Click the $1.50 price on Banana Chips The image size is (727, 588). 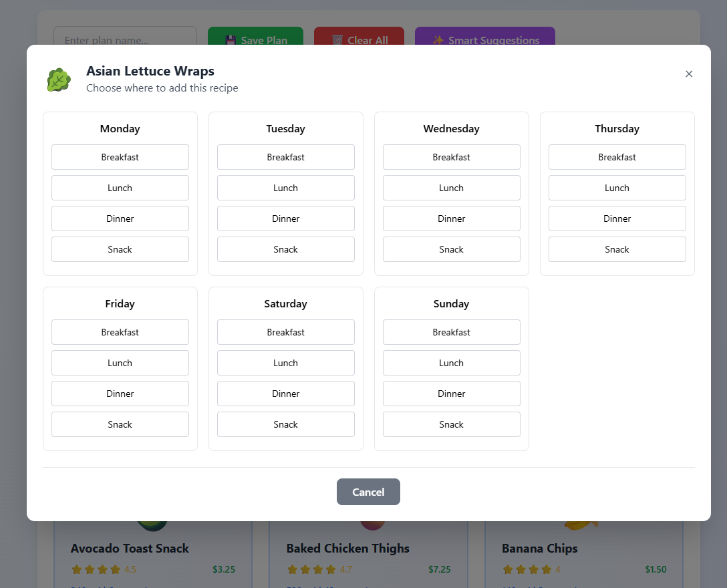click(x=656, y=569)
